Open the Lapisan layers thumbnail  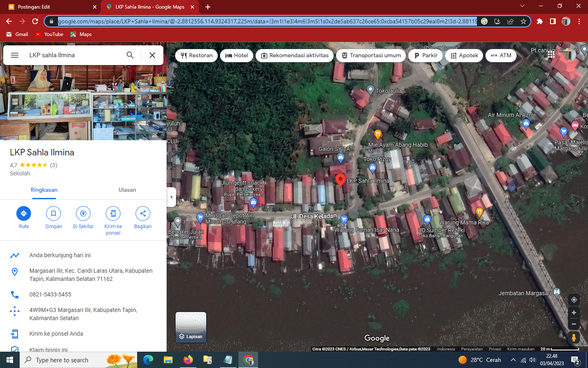pos(191,327)
